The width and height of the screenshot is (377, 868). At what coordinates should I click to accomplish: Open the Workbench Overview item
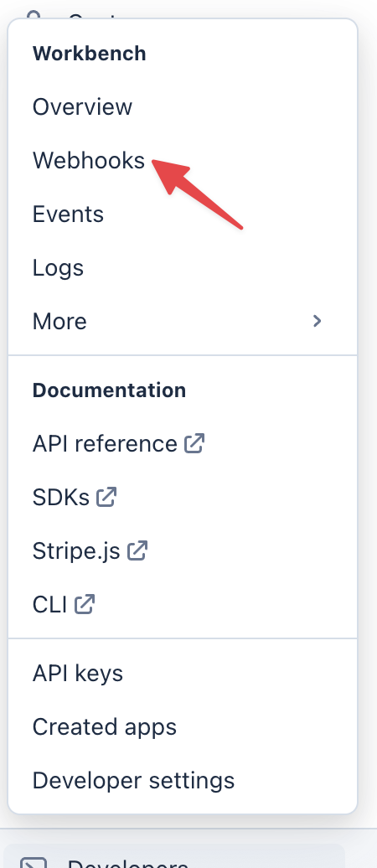tap(183, 106)
